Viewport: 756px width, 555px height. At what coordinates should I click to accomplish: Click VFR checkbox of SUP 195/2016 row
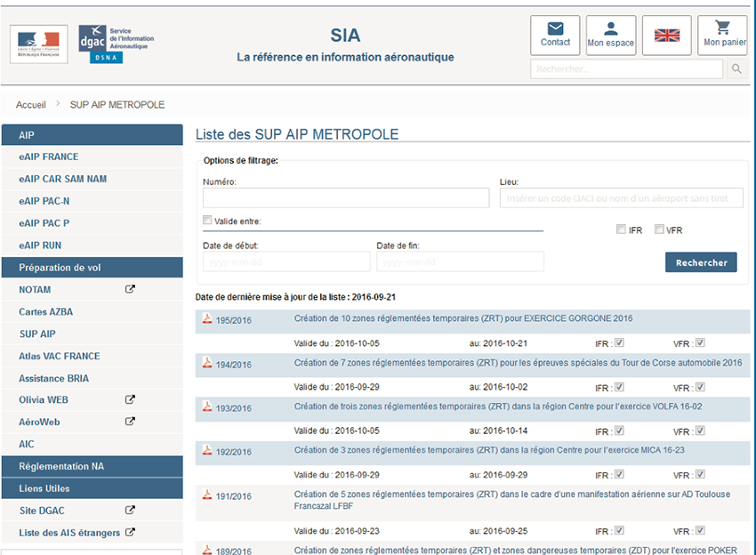[701, 342]
